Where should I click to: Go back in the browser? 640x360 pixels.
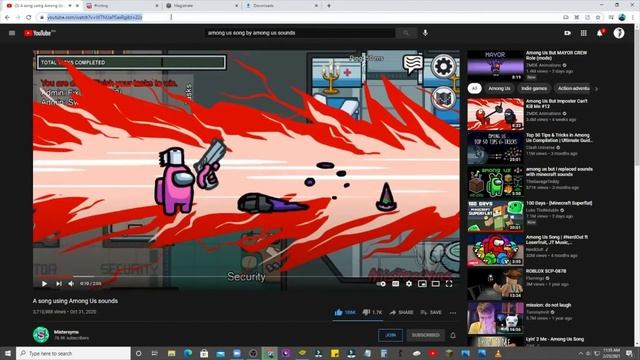tap(7, 17)
